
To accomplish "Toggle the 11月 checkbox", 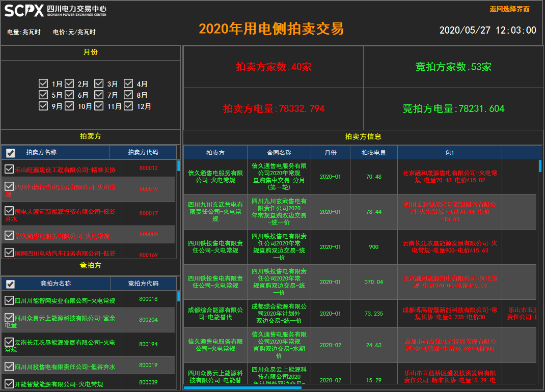I will point(99,106).
